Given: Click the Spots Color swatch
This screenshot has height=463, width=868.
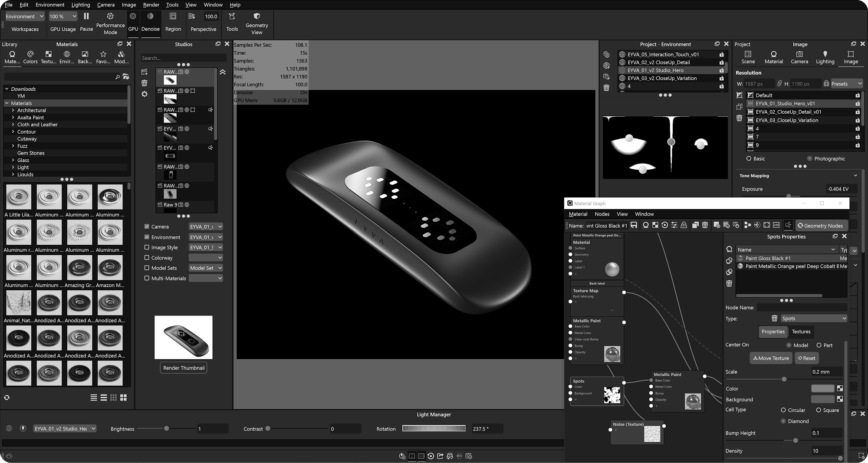Looking at the screenshot, I should [822, 388].
